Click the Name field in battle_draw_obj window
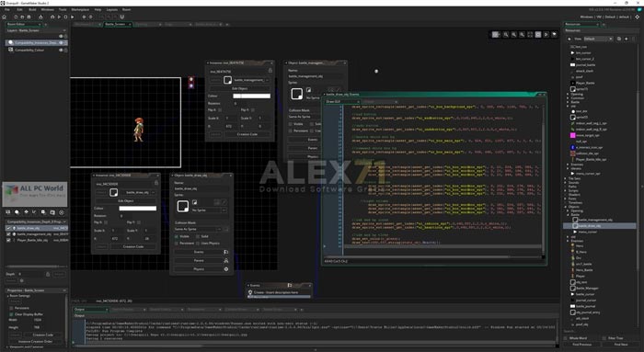This screenshot has height=352, width=644. pos(201,188)
